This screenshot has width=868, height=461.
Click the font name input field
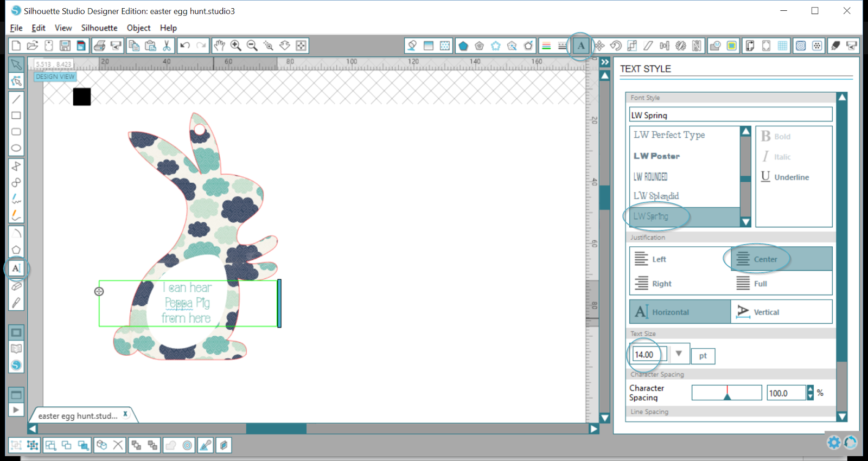(x=731, y=114)
